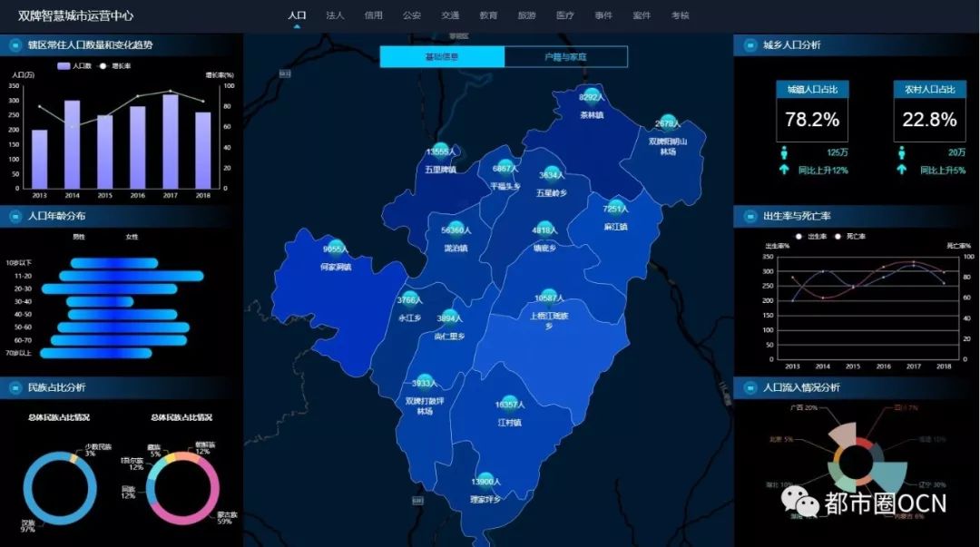
Task: Click the icon beside 镇区常住人口数量和变化趋势 title
Action: click(15, 45)
